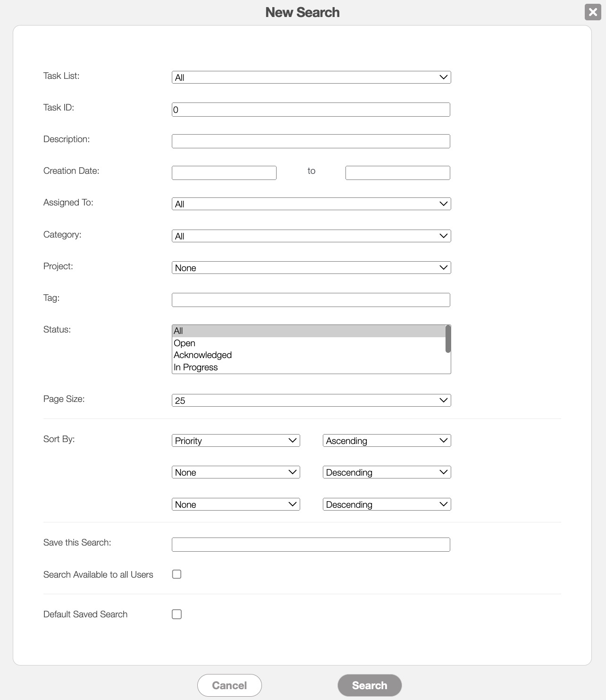Enable Search Available to all Users checkbox
606x700 pixels.
(x=177, y=574)
